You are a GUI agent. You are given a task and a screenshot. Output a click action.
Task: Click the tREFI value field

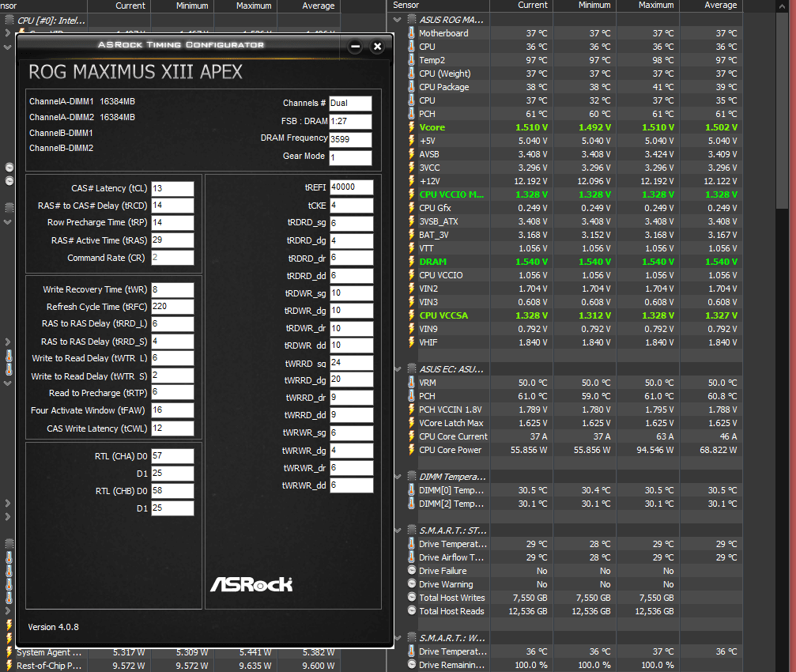(351, 187)
